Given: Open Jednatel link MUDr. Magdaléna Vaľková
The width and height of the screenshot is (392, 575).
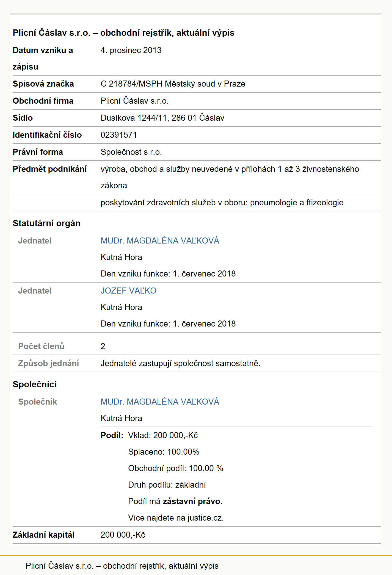Looking at the screenshot, I should [160, 240].
